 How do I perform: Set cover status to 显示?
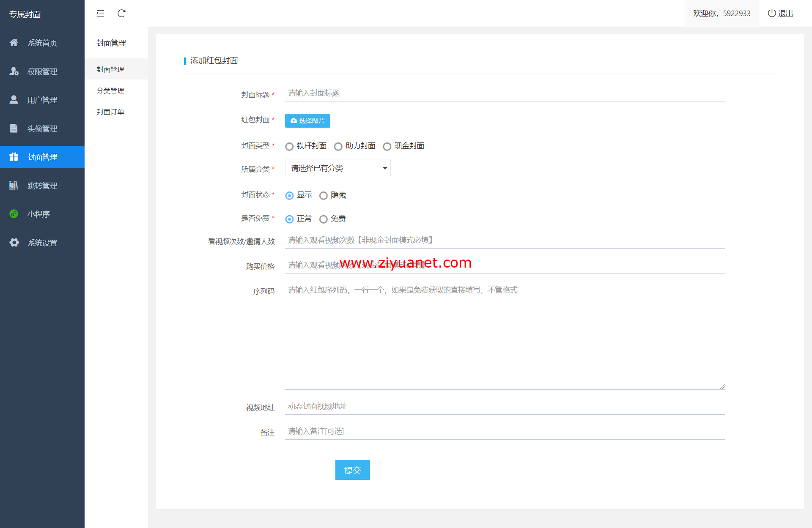point(289,195)
